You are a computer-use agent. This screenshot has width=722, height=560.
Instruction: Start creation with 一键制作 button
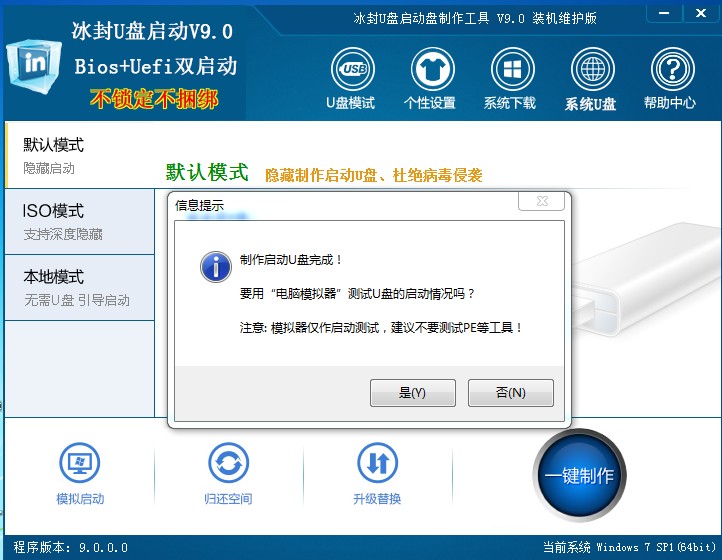[x=580, y=475]
